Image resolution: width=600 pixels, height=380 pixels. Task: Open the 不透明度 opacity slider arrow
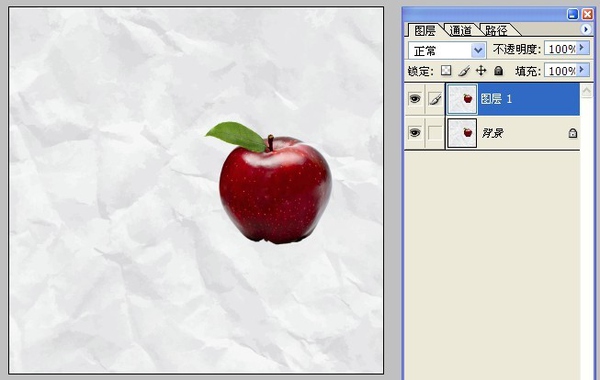pyautogui.click(x=582, y=48)
